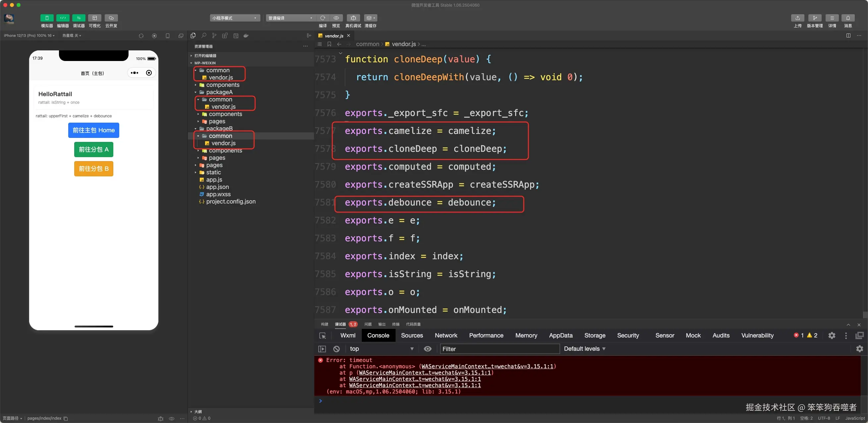Image resolution: width=868 pixels, height=423 pixels.
Task: Open the 小程序模式 mode dropdown
Action: [x=235, y=18]
